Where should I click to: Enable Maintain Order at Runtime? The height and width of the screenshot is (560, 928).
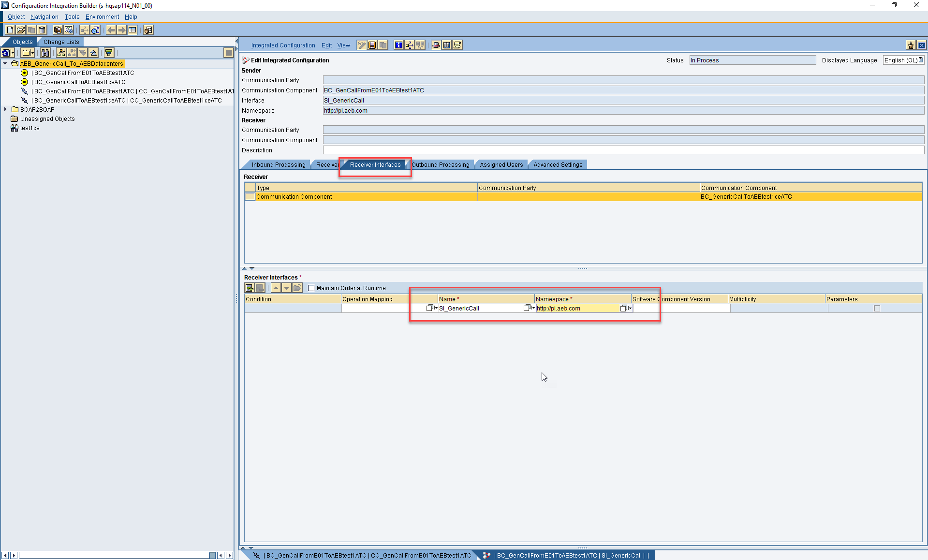311,288
